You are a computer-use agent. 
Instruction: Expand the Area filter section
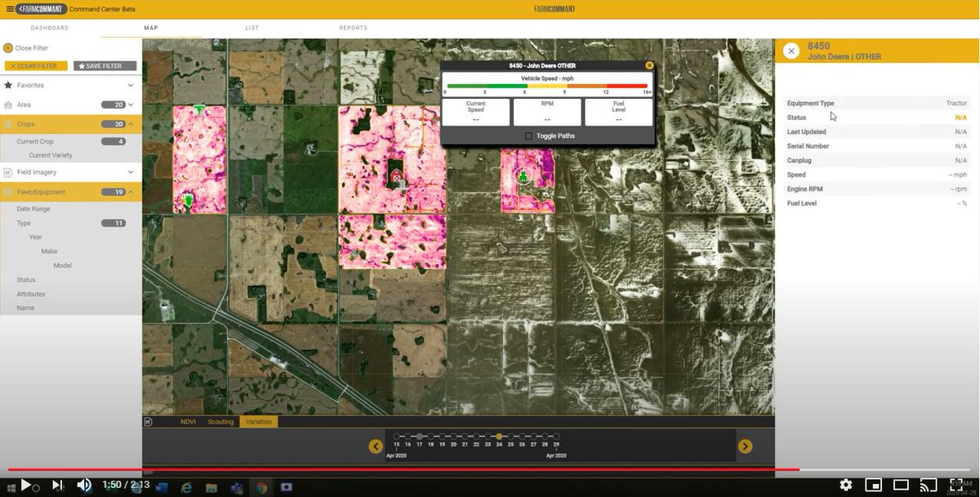point(131,105)
